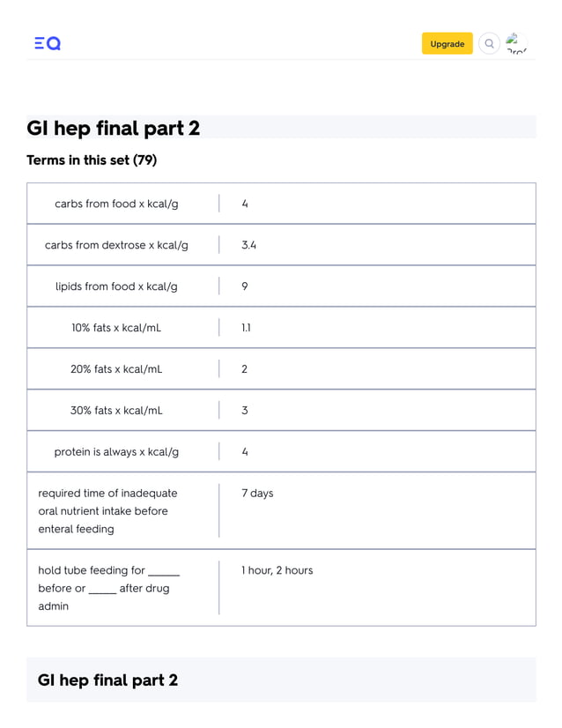Viewport: 562px width, 728px height.
Task: Click the '30% fats x kcal/mL' term
Action: [116, 411]
